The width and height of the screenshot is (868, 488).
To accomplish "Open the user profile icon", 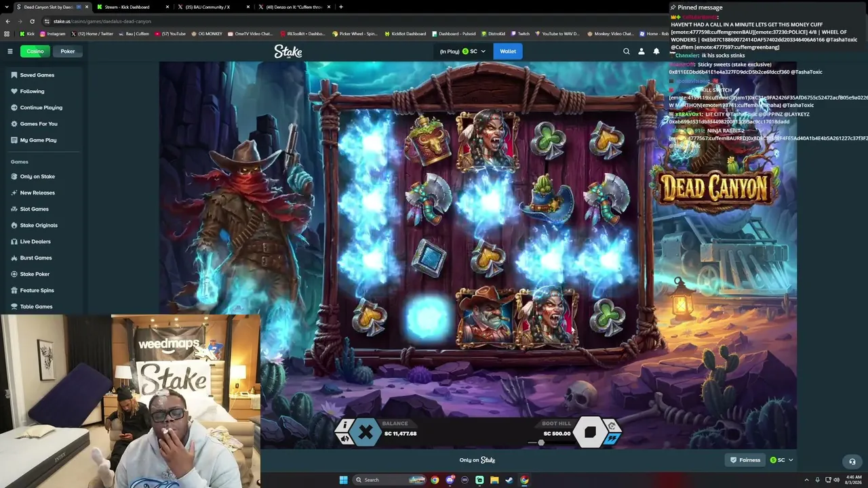I will coord(642,52).
